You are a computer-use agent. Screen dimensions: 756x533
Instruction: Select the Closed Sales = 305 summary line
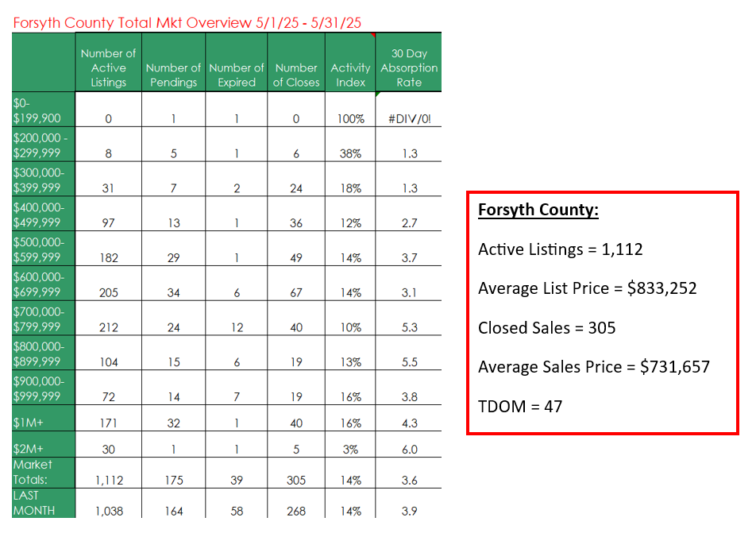click(x=546, y=328)
